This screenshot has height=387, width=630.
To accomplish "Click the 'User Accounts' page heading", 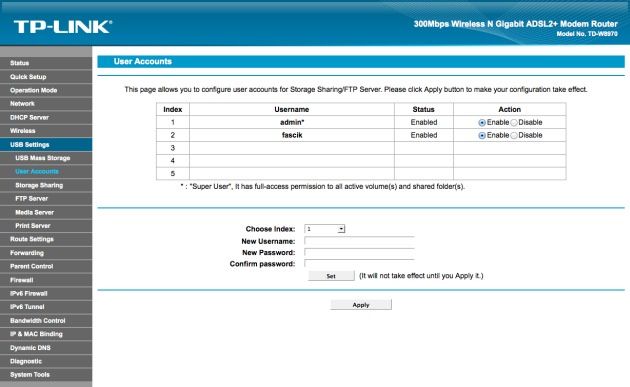I will [143, 61].
